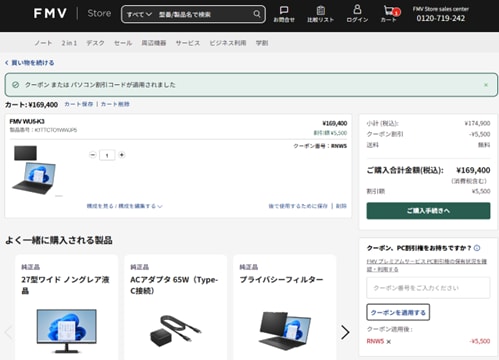
Task: Open the プライバシーフィルター product title
Action: 281,280
